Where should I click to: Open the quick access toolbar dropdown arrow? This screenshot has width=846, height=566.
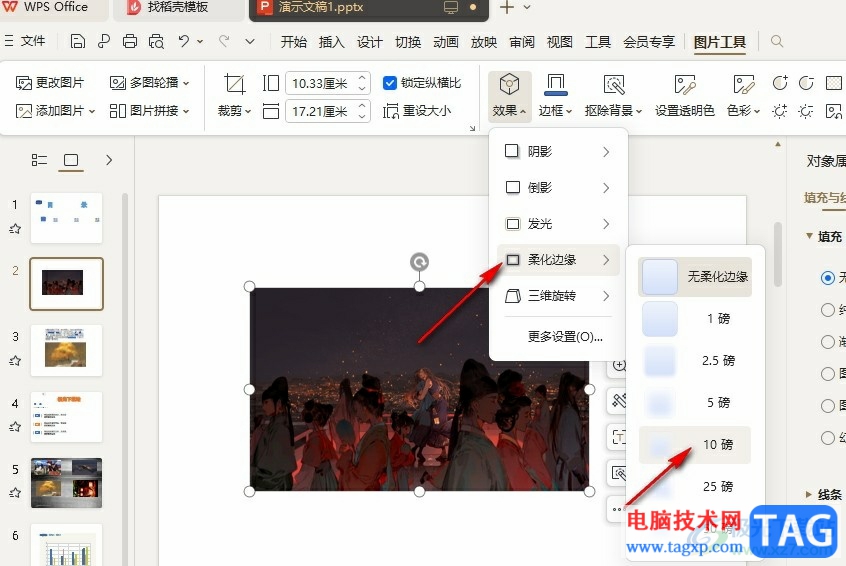point(250,41)
